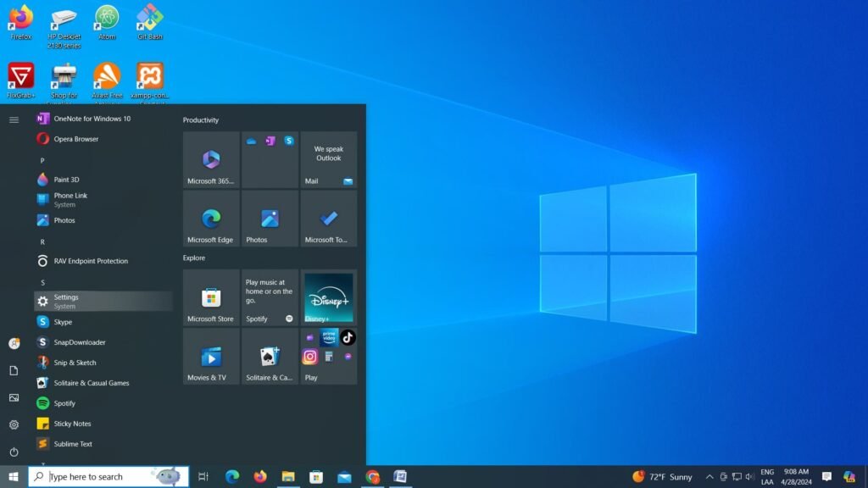Screen dimensions: 868x488
Task: Open Photos tile
Action: 270,219
